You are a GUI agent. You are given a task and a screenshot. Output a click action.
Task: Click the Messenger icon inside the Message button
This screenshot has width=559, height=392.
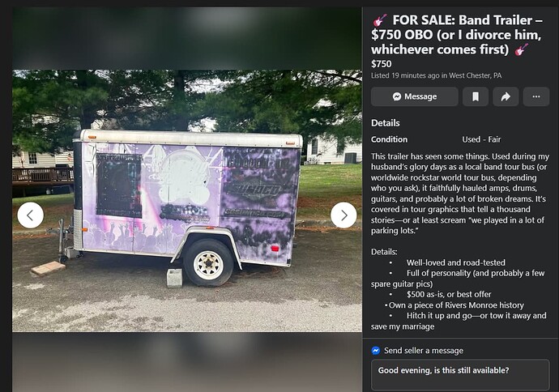pyautogui.click(x=397, y=96)
